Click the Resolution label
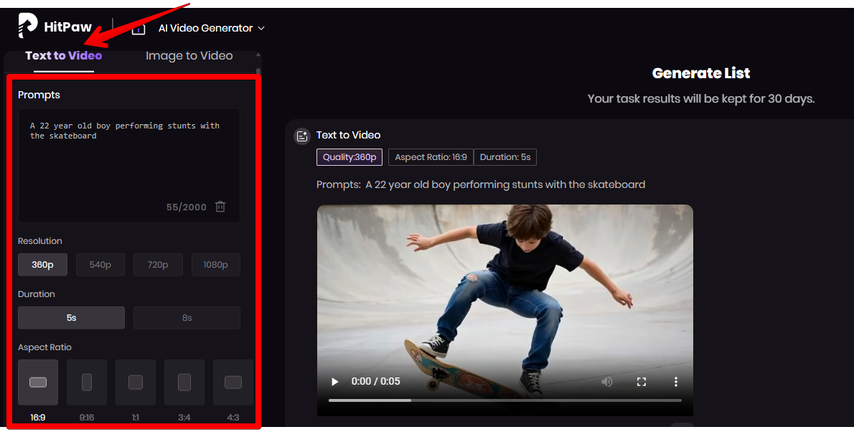The image size is (854, 432). (x=40, y=241)
